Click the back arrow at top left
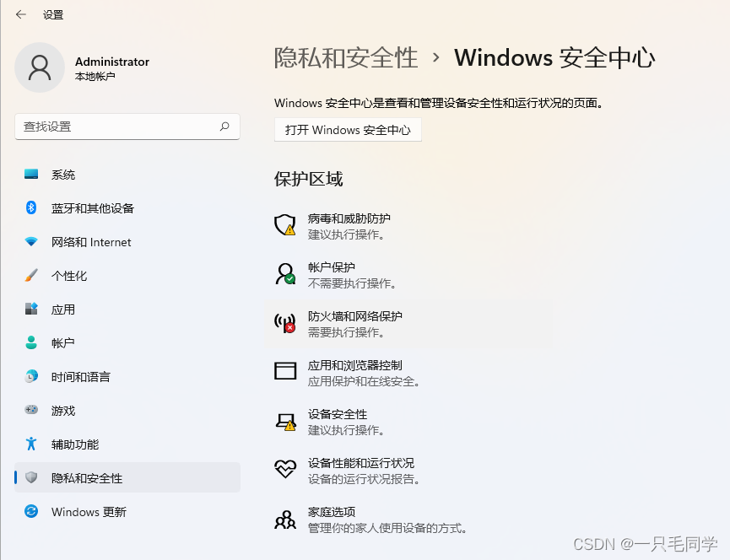This screenshot has width=730, height=560. (21, 13)
